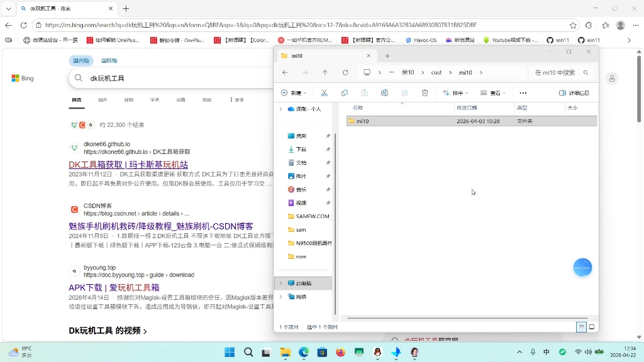The image size is (644, 362).
Task: Switch Explorer to large thumbnails view icon
Action: click(592, 327)
